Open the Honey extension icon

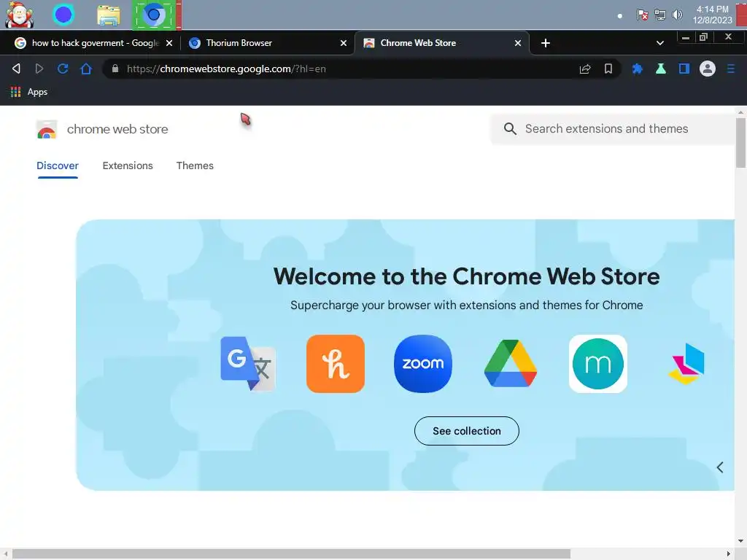click(x=336, y=364)
